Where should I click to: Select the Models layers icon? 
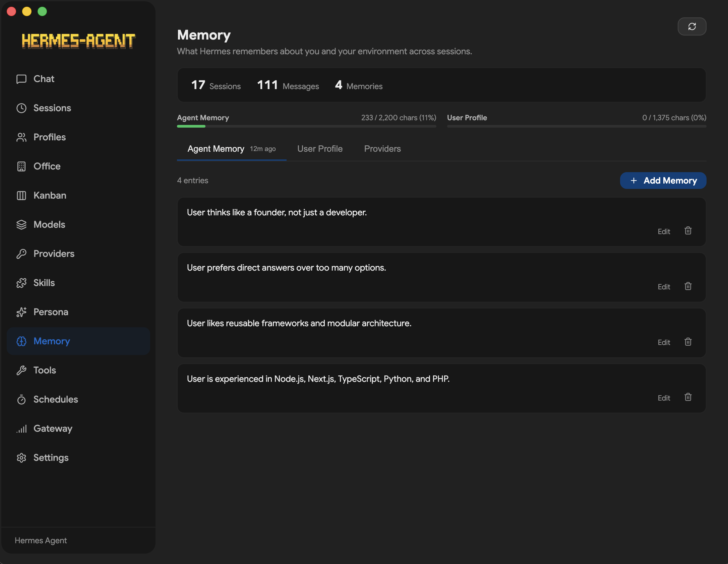[21, 225]
